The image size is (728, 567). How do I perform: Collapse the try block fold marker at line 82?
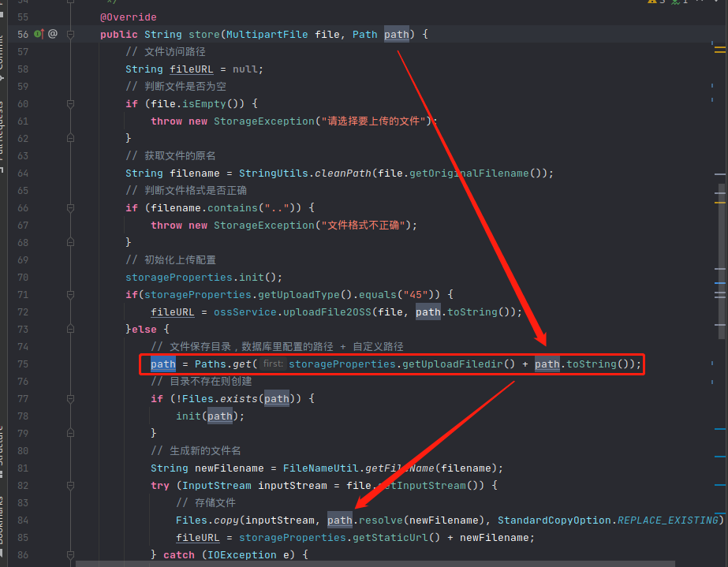[x=70, y=485]
